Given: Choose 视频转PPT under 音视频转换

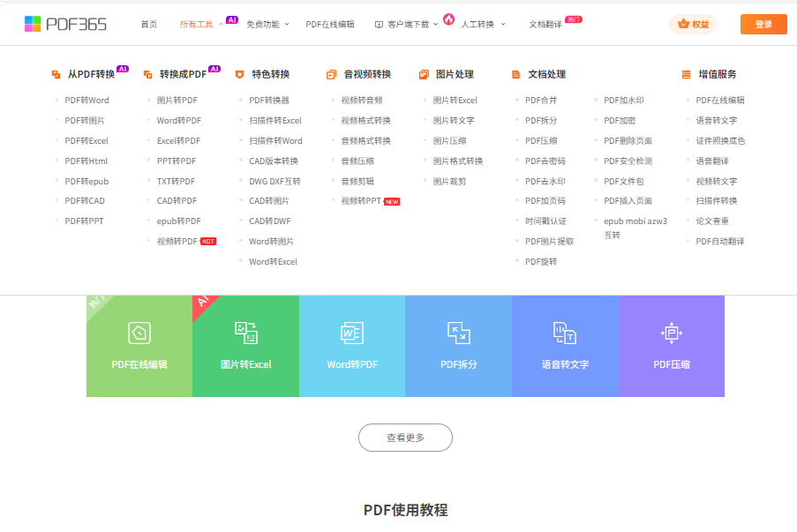Looking at the screenshot, I should pos(361,201).
